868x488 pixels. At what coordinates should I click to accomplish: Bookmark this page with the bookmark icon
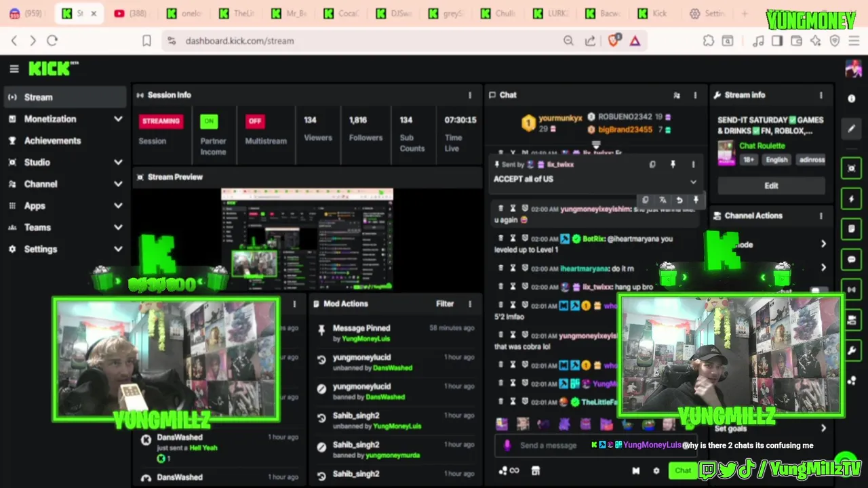pyautogui.click(x=146, y=41)
